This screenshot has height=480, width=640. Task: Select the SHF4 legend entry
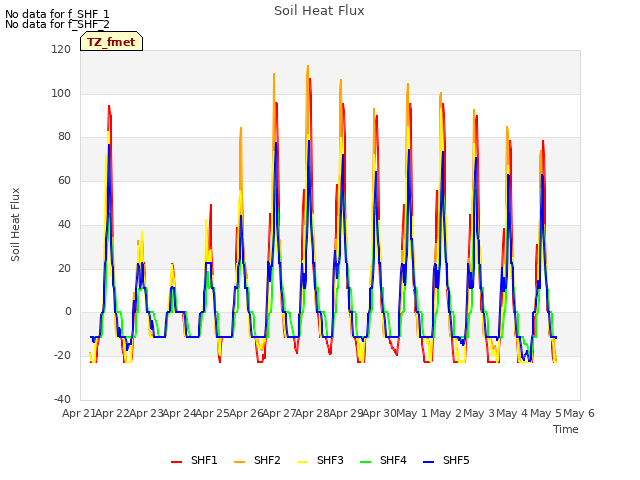tap(384, 460)
